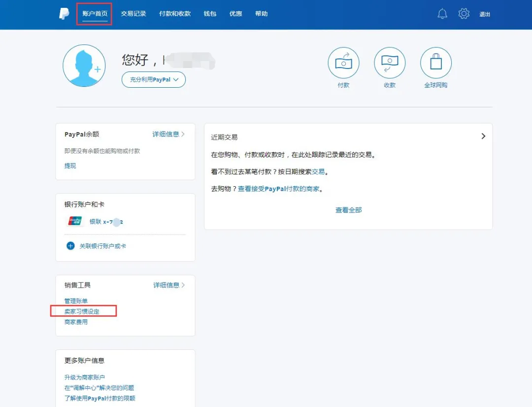Viewport: 532px width, 407px height.
Task: Click 查看全部 to view all transactions
Action: [348, 209]
